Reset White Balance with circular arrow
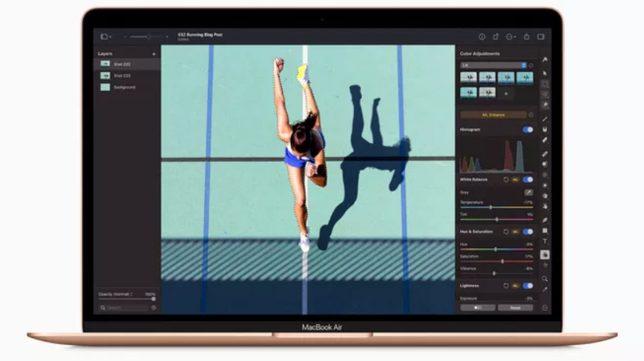The height and width of the screenshot is (361, 644). (x=506, y=180)
